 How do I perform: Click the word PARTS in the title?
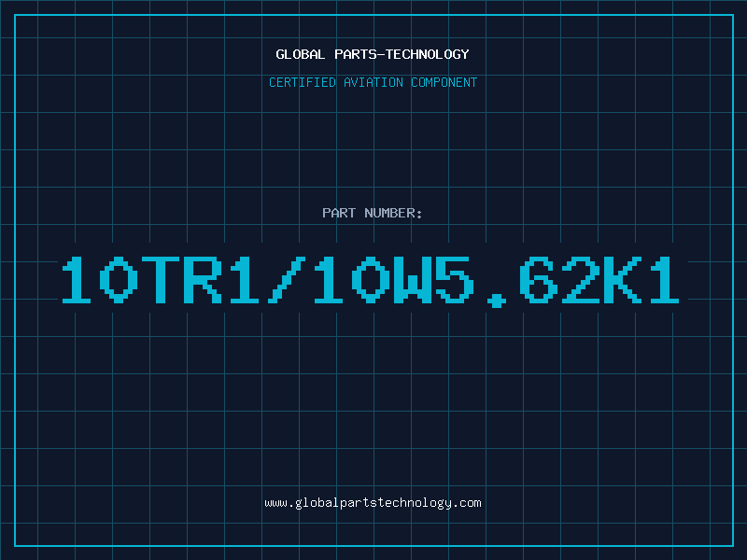356,54
